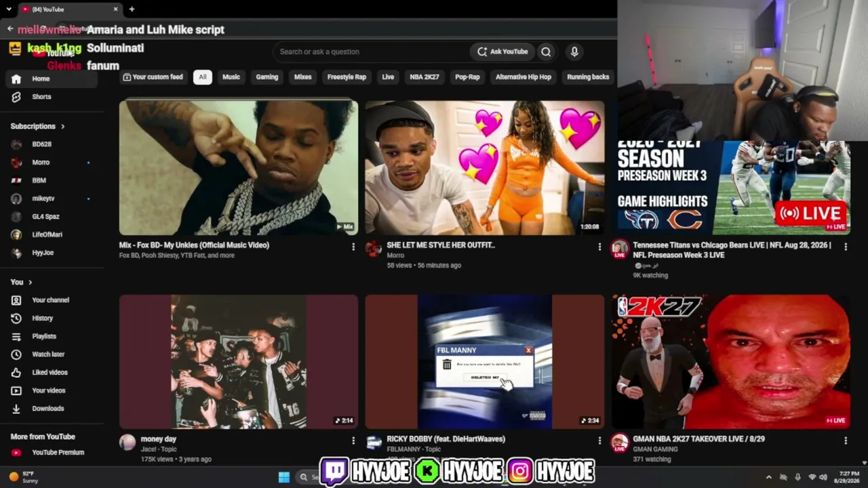Open the mikeytv subscription channel

[x=51, y=199]
